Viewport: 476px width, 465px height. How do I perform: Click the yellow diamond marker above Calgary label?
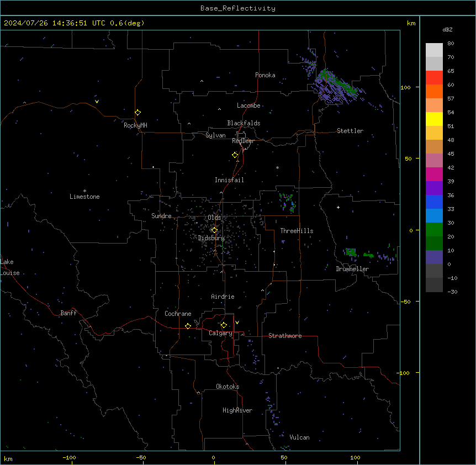pos(224,325)
